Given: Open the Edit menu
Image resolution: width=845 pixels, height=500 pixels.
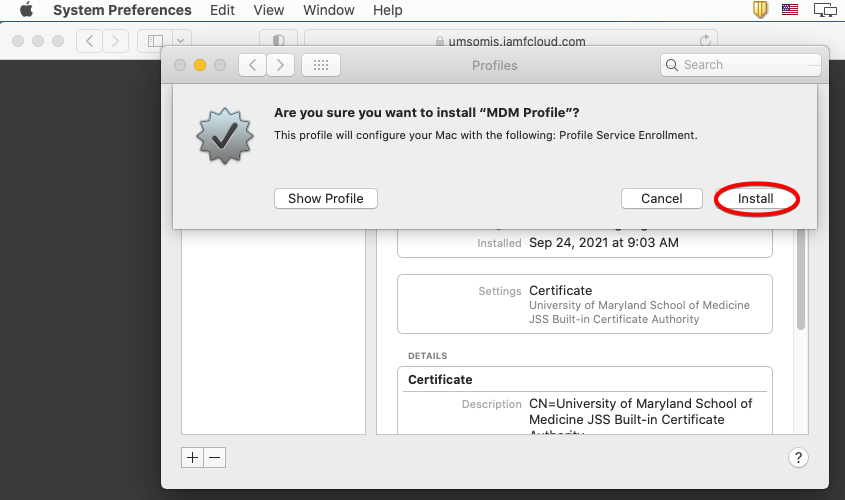Looking at the screenshot, I should (x=222, y=10).
